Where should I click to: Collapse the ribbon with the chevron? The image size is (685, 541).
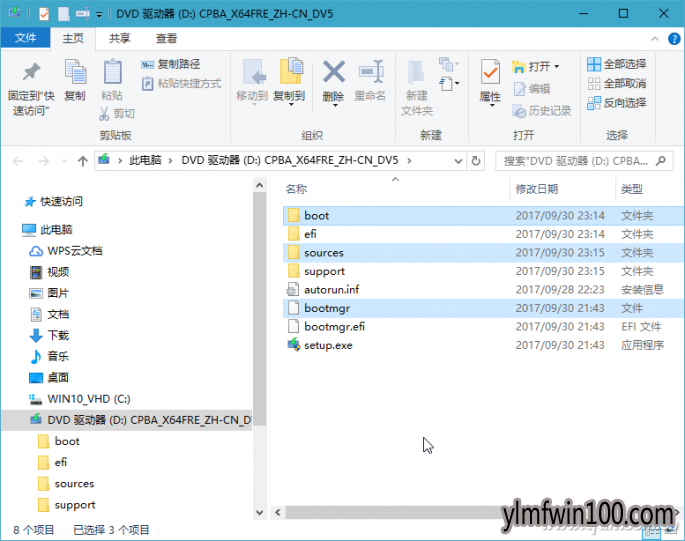click(x=655, y=39)
